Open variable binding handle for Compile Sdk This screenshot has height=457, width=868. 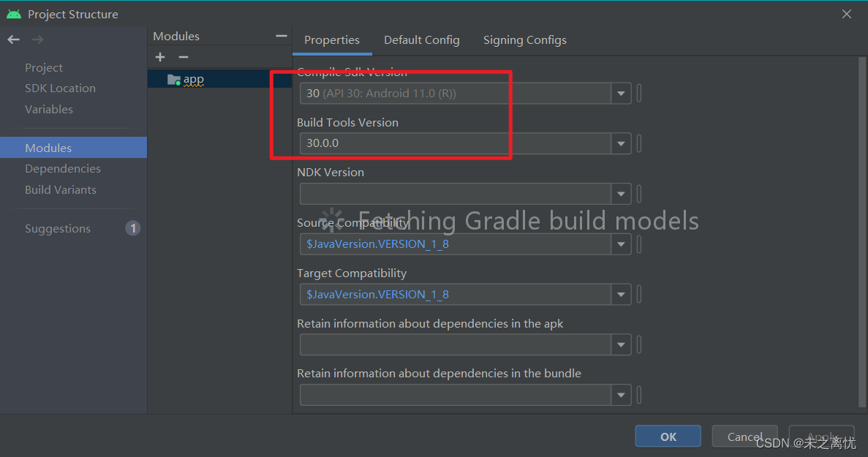(x=639, y=94)
